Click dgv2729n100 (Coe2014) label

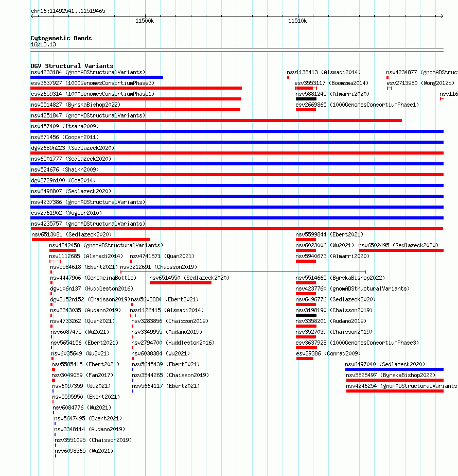pyautogui.click(x=63, y=181)
